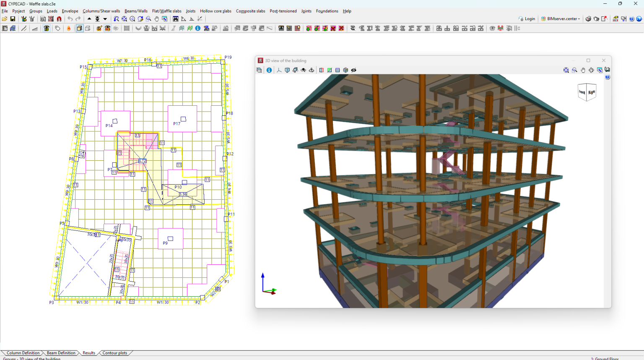Toggle the crossed-out eye visibility icon in 3D view
This screenshot has height=360, width=644.
[354, 70]
